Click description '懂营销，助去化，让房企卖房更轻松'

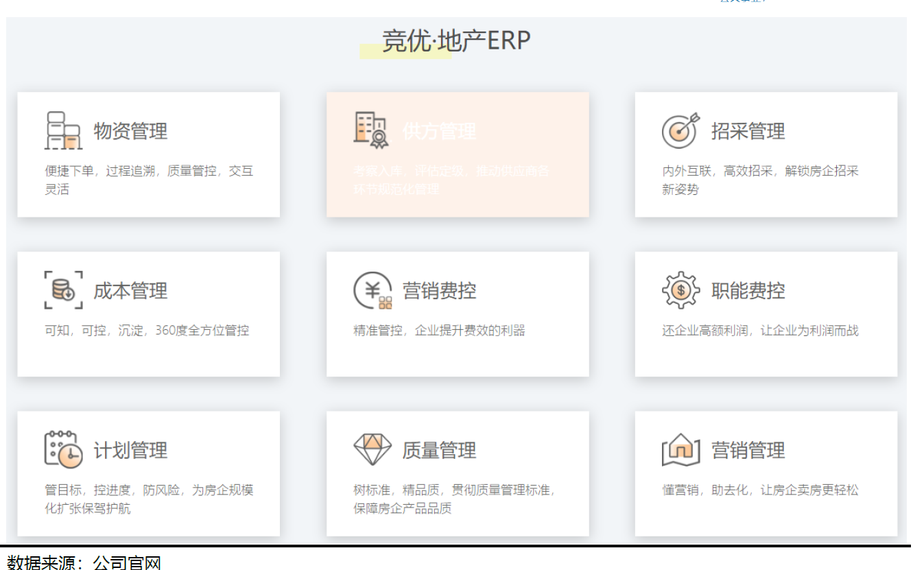coord(760,490)
